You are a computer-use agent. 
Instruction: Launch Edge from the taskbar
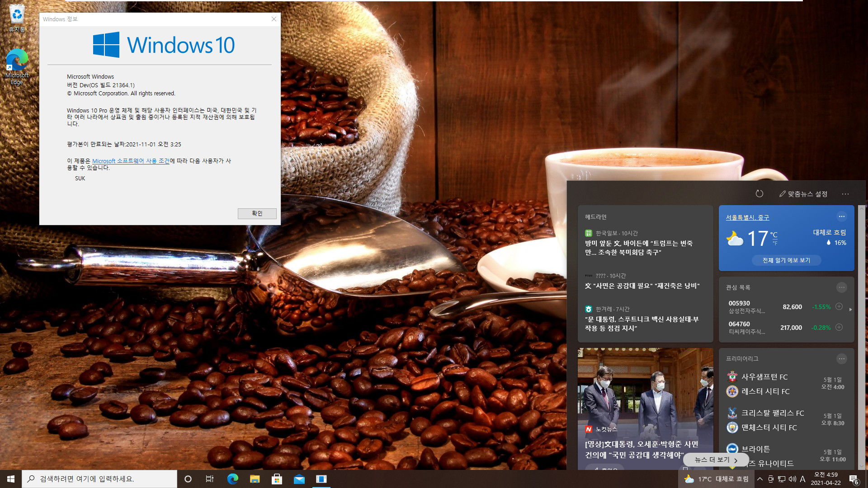(232, 479)
